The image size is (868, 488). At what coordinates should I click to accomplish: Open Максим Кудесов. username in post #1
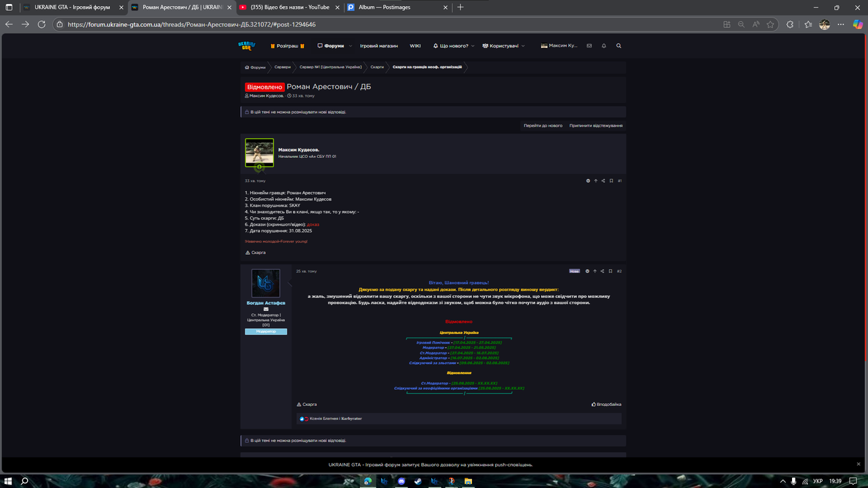pos(298,150)
